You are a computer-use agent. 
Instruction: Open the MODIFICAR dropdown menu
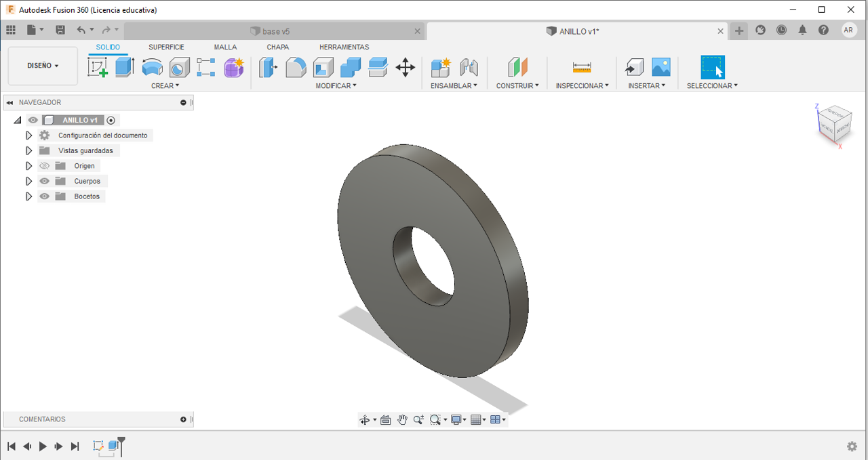point(336,86)
